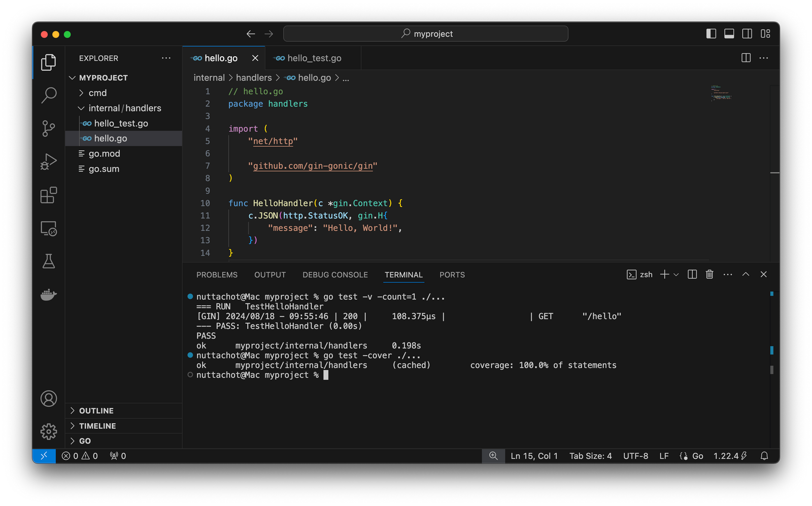Screen dimensions: 812x506
Task: Split the terminal panel
Action: click(x=692, y=274)
